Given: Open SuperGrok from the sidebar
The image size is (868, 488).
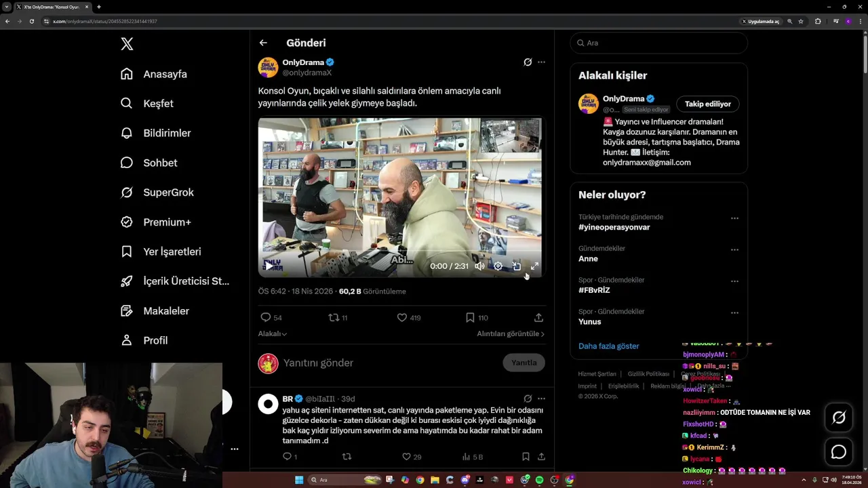Looking at the screenshot, I should click(x=157, y=192).
